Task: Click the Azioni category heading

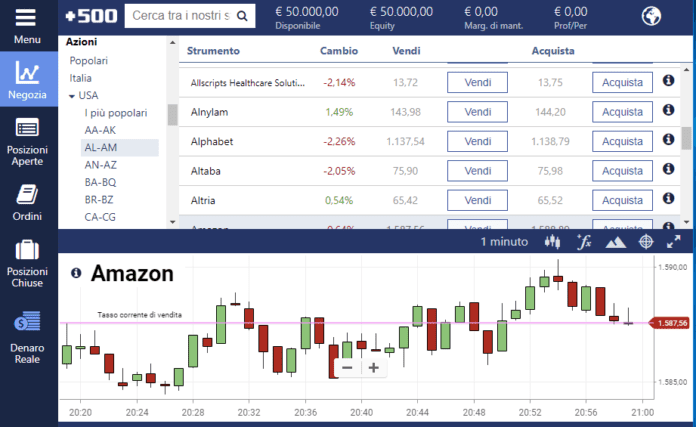Action: pyautogui.click(x=81, y=42)
